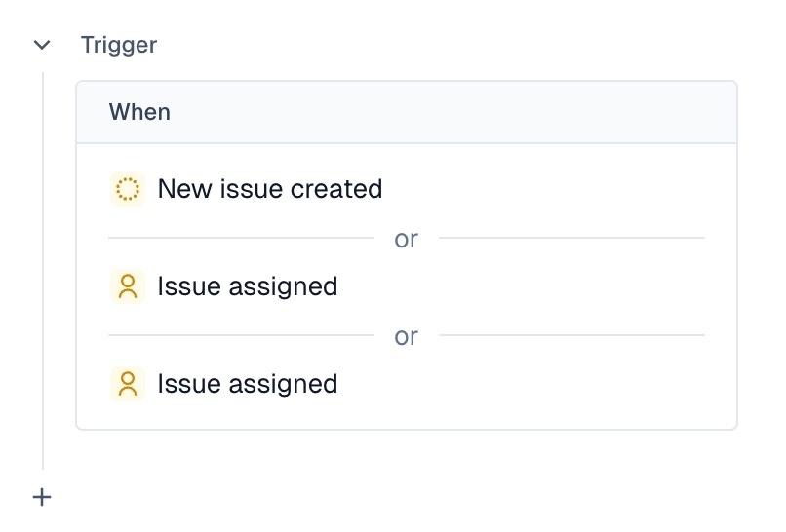
Task: Open the upper "Issue assigned" trigger label
Action: tap(248, 286)
